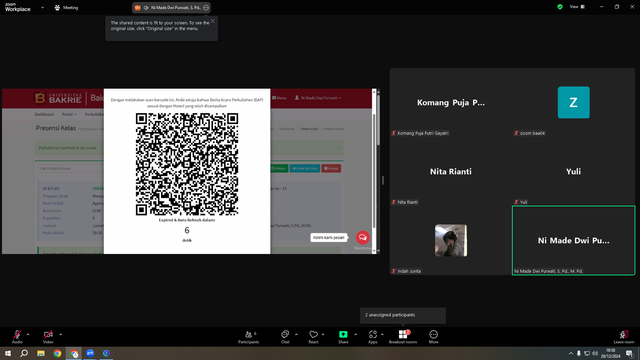
Task: Click the blue Show QR Code button
Action: pyautogui.click(x=305, y=169)
